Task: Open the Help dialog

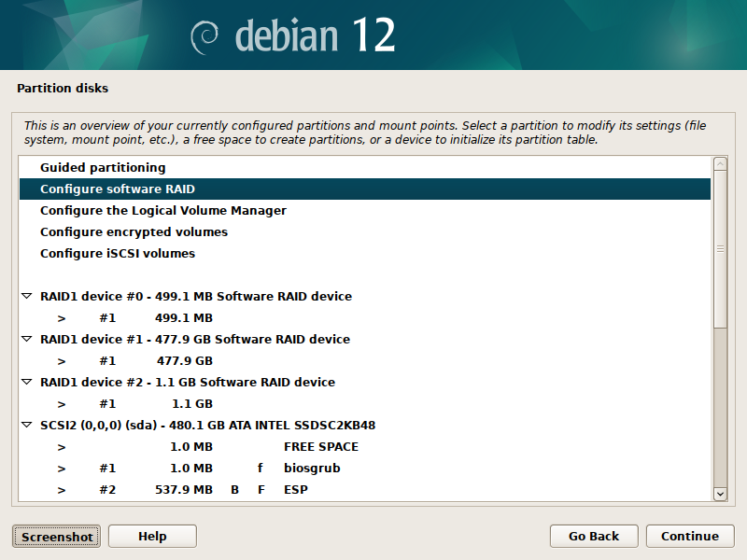Action: click(x=152, y=537)
